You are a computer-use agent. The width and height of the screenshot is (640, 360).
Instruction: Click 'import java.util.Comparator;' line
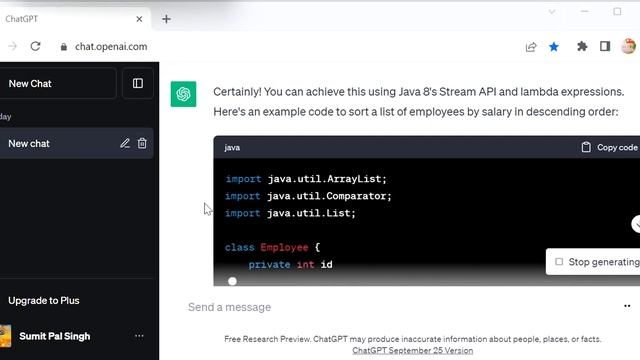tap(308, 196)
